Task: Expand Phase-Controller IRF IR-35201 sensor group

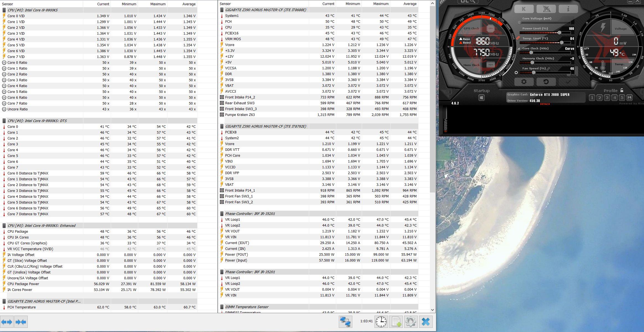Action: click(x=221, y=214)
